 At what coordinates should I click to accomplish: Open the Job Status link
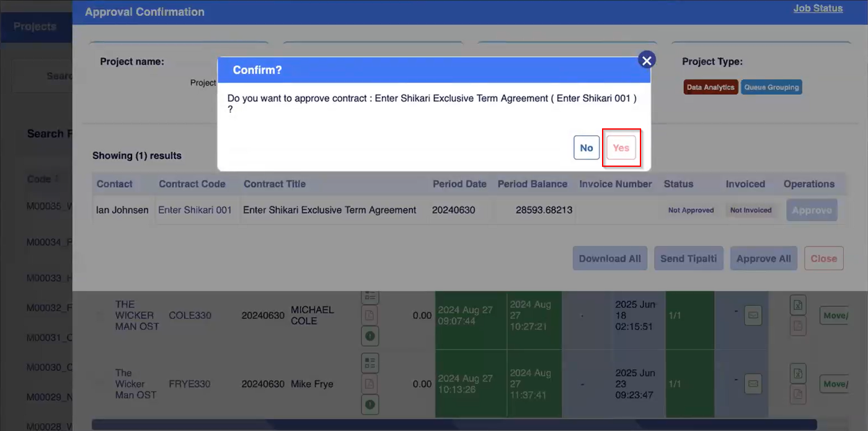pyautogui.click(x=818, y=9)
